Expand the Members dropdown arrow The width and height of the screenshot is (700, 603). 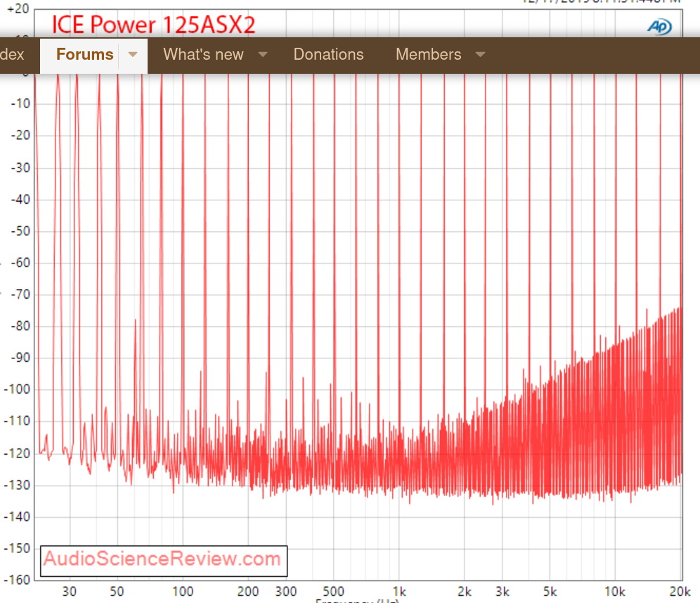[x=480, y=54]
